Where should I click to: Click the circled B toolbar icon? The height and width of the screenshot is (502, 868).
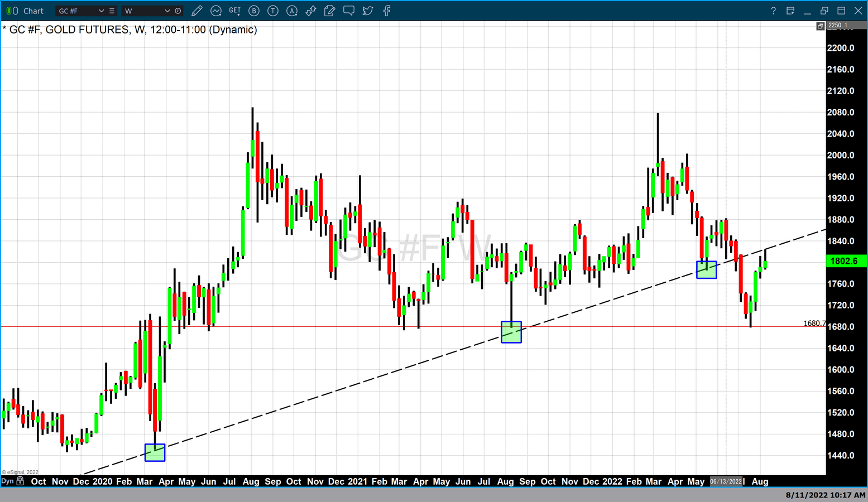[254, 11]
